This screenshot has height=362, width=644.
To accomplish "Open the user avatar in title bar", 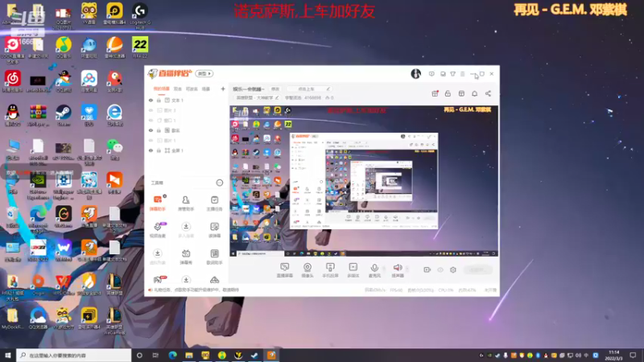I will [x=415, y=73].
